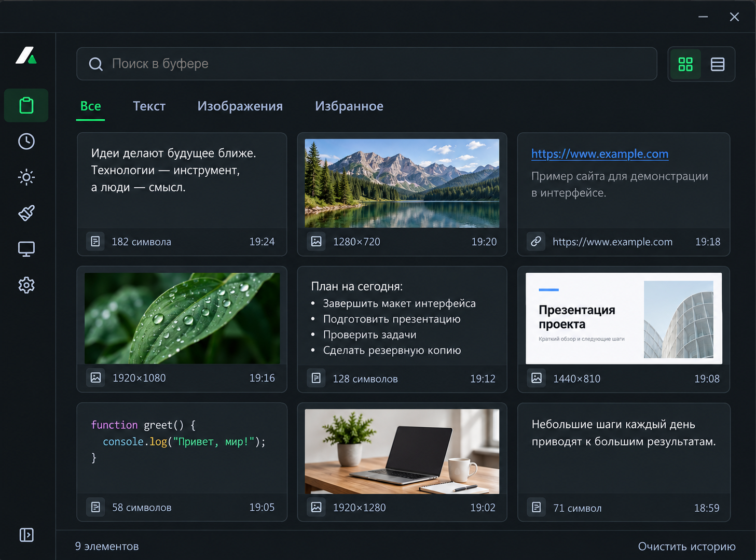
Task: Click the 1920×1080 size label
Action: (139, 378)
